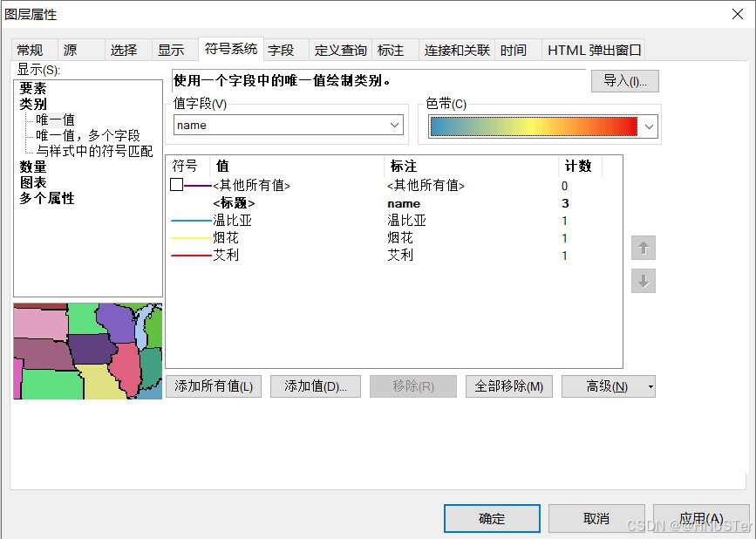This screenshot has width=756, height=539.
Task: Select 唯一值 under 类别
Action: pyautogui.click(x=55, y=119)
